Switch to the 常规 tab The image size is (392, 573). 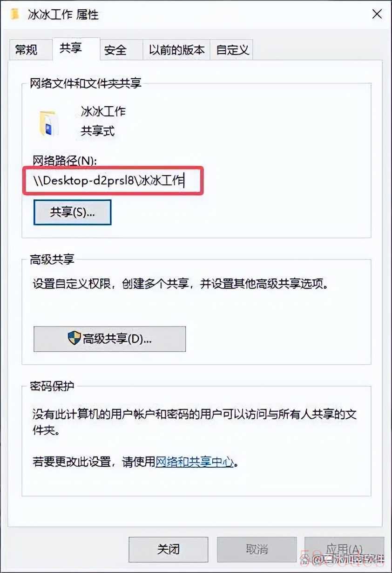[27, 50]
